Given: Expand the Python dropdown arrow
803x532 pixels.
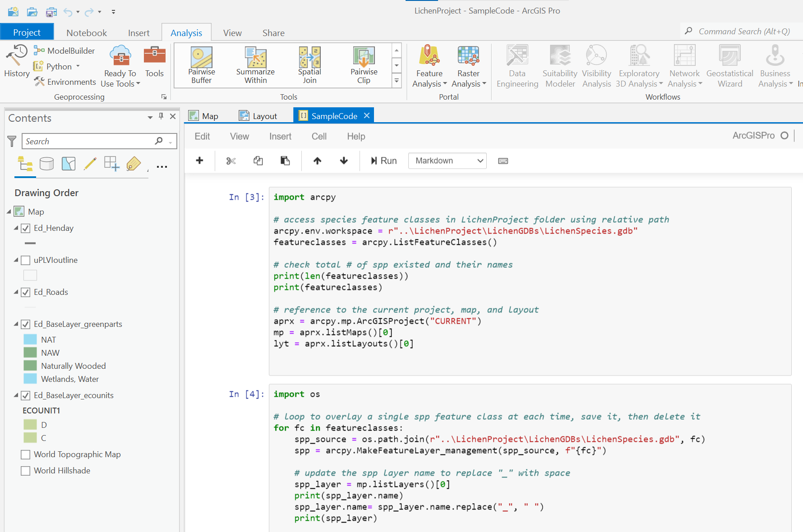Looking at the screenshot, I should 78,66.
